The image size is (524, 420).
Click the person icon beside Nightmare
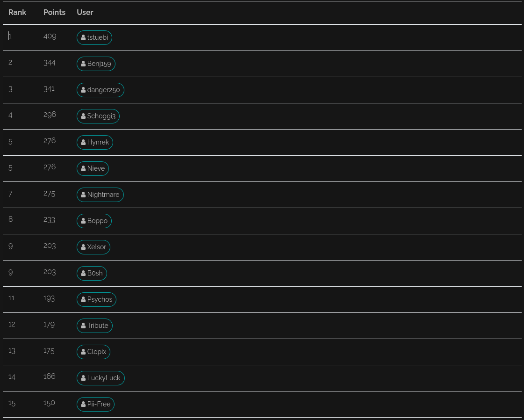(83, 195)
